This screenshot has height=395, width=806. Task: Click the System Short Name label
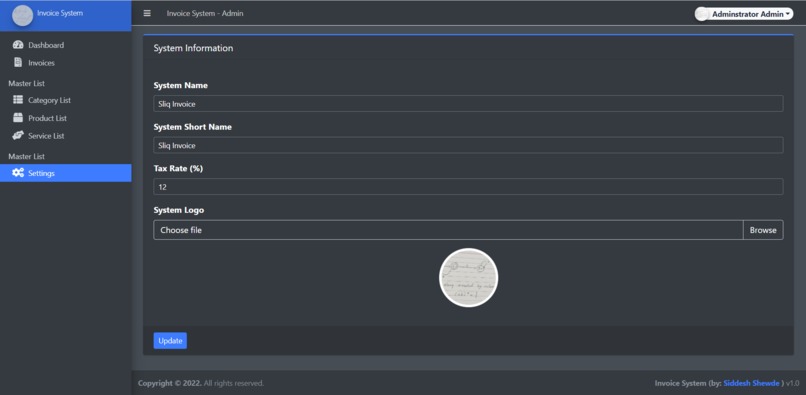(x=193, y=127)
